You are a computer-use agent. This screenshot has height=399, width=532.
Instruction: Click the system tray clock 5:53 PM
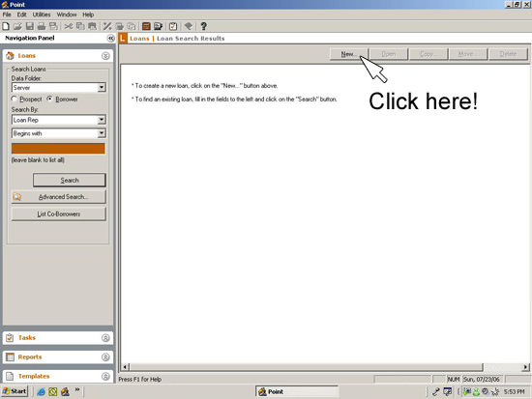(x=515, y=391)
